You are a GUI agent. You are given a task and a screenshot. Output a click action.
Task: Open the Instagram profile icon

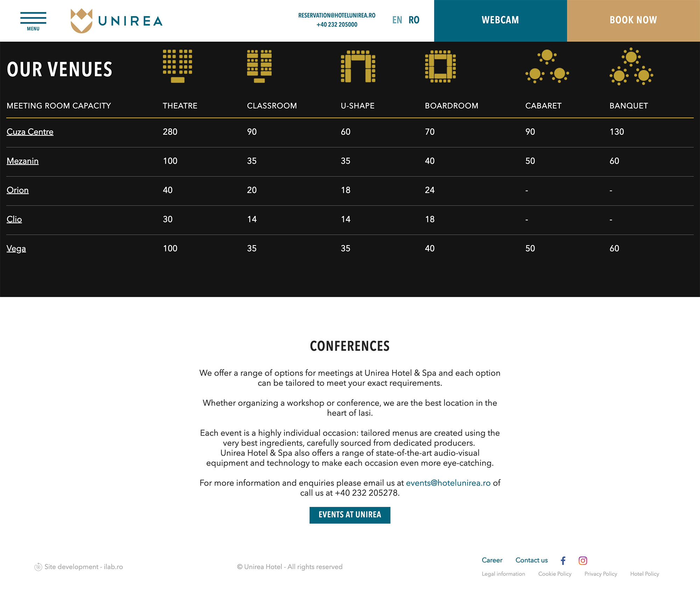583,560
